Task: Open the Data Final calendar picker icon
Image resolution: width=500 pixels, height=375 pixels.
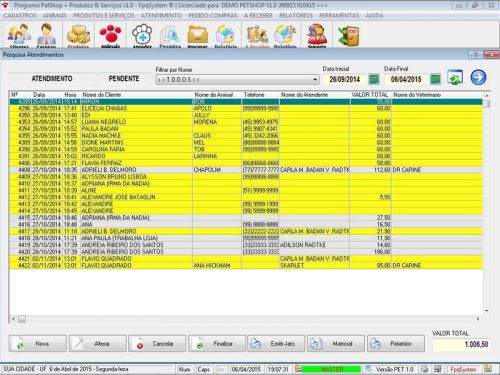Action: coord(435,79)
